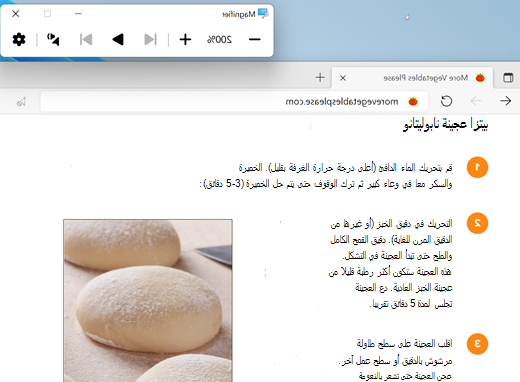520x382 pixels.
Task: Click the Magnifier app icon in title bar
Action: [x=263, y=14]
